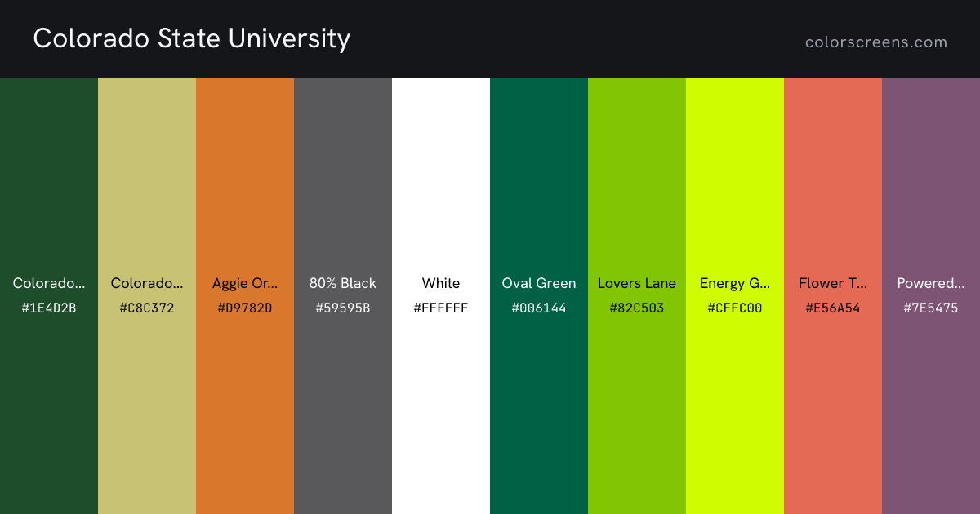Select the Oval Green swatch
The width and height of the screenshot is (980, 514).
tap(539, 296)
